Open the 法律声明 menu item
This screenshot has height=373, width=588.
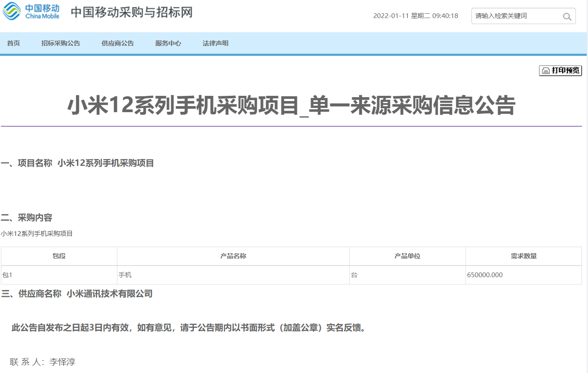click(x=215, y=43)
